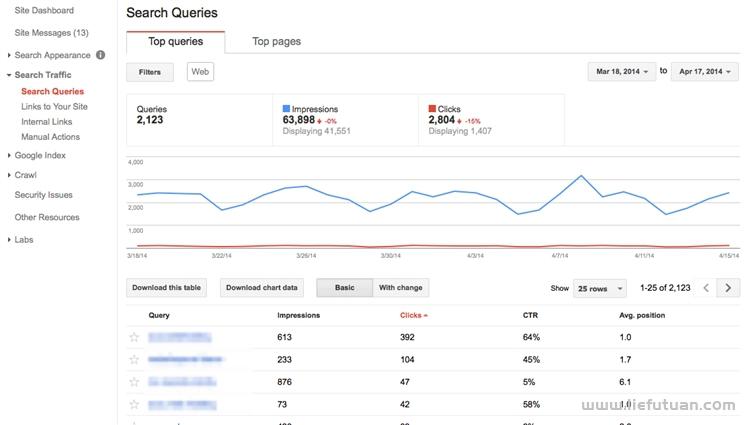750x425 pixels.
Task: Collapse the Search Traffic section
Action: 9,75
